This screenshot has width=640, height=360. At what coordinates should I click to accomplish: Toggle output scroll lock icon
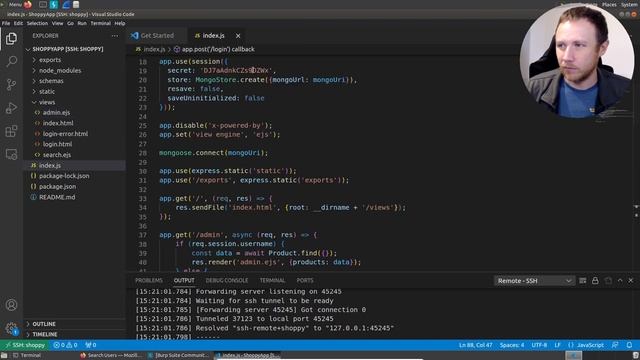(x=595, y=281)
